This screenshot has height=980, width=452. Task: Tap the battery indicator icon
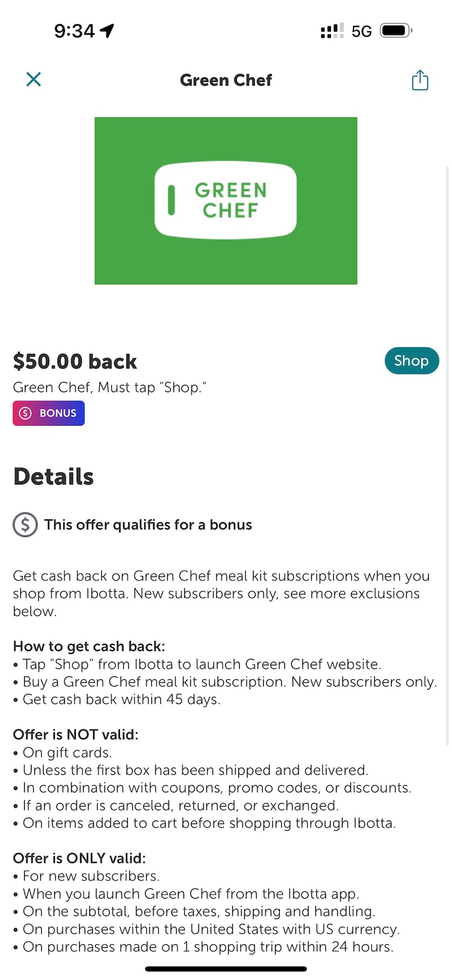pyautogui.click(x=395, y=31)
